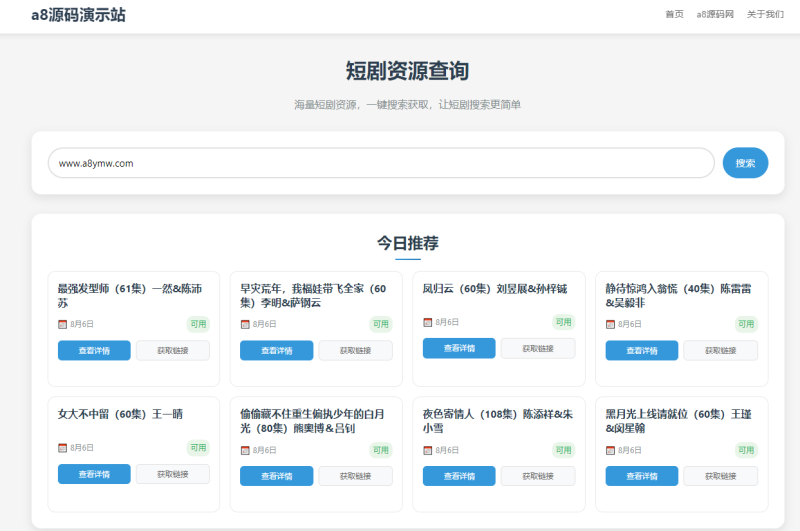
Task: Click the a8源码演示站 site logo
Action: (79, 15)
